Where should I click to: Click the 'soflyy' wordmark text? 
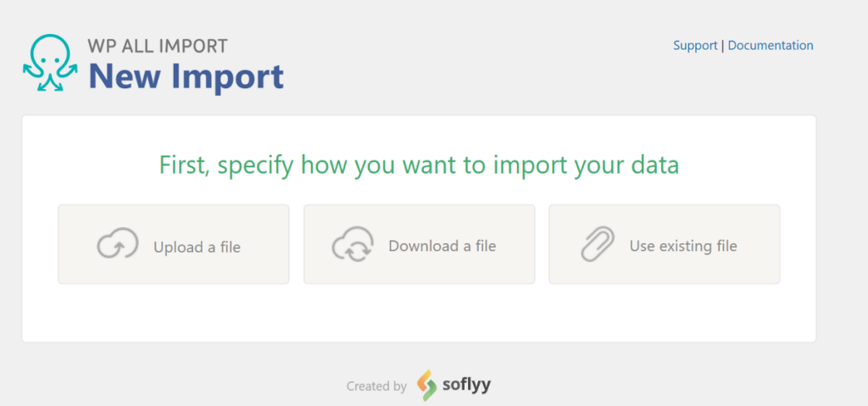[x=466, y=386]
